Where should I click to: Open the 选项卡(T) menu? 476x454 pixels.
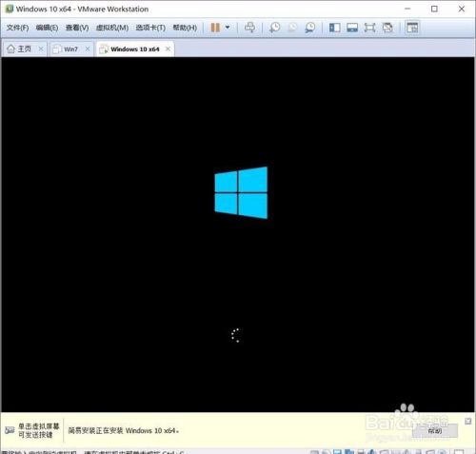pos(150,28)
